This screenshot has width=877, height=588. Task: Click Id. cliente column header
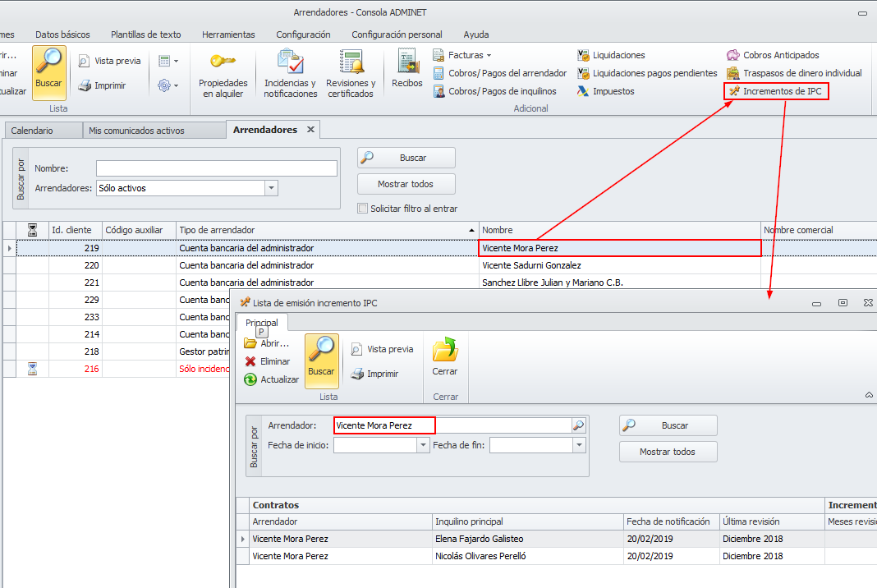pos(75,230)
